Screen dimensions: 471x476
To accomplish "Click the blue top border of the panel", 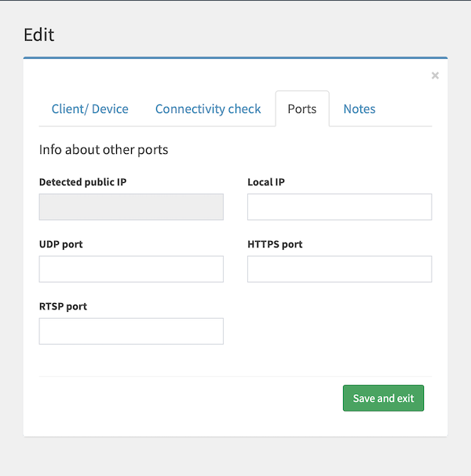I will pyautogui.click(x=235, y=58).
